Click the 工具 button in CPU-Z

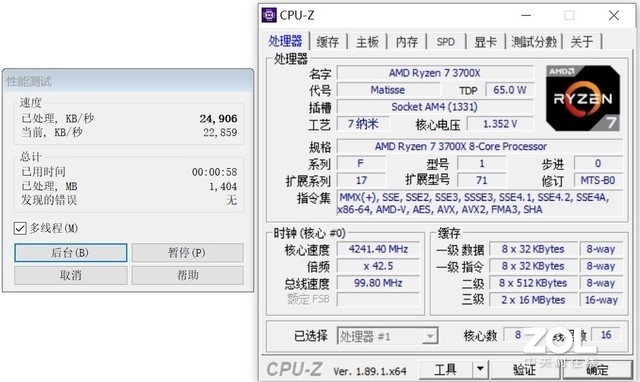445,370
